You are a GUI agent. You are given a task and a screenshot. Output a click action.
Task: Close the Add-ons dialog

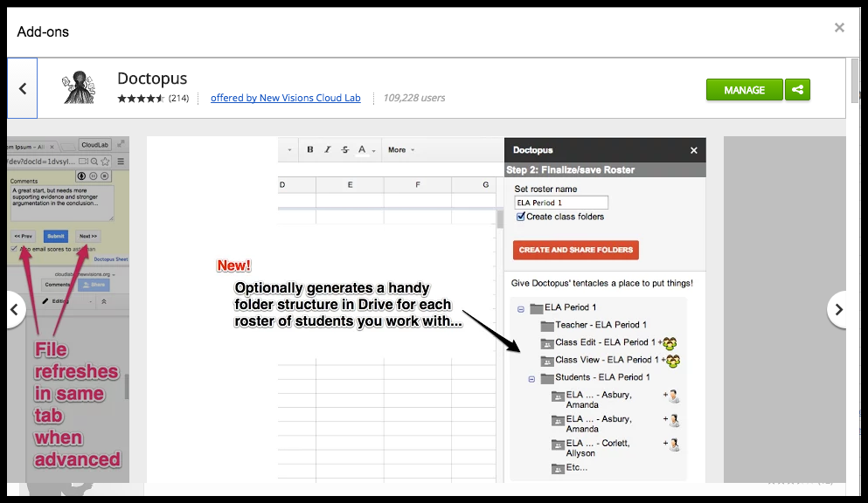click(839, 28)
